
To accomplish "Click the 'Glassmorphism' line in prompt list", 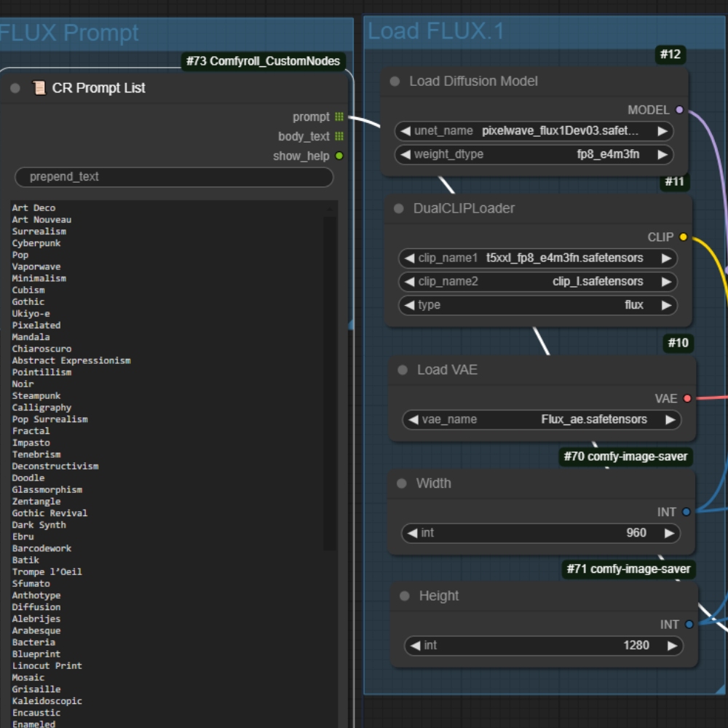I will tap(47, 490).
